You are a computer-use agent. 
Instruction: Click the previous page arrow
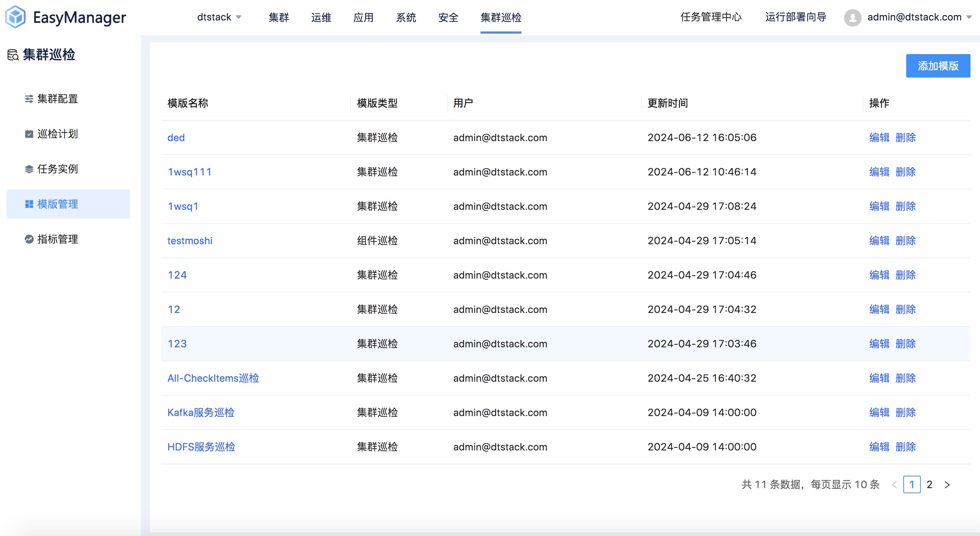coord(894,484)
